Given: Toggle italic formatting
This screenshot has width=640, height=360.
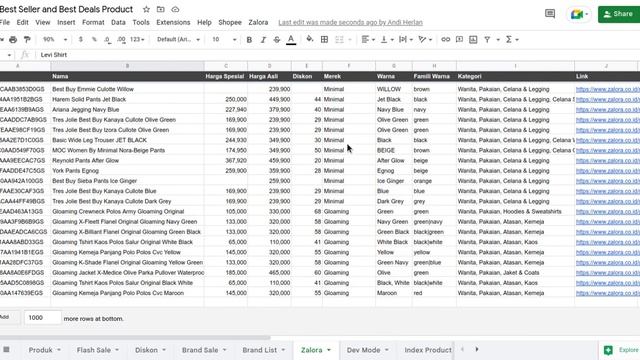Looking at the screenshot, I should 263,40.
